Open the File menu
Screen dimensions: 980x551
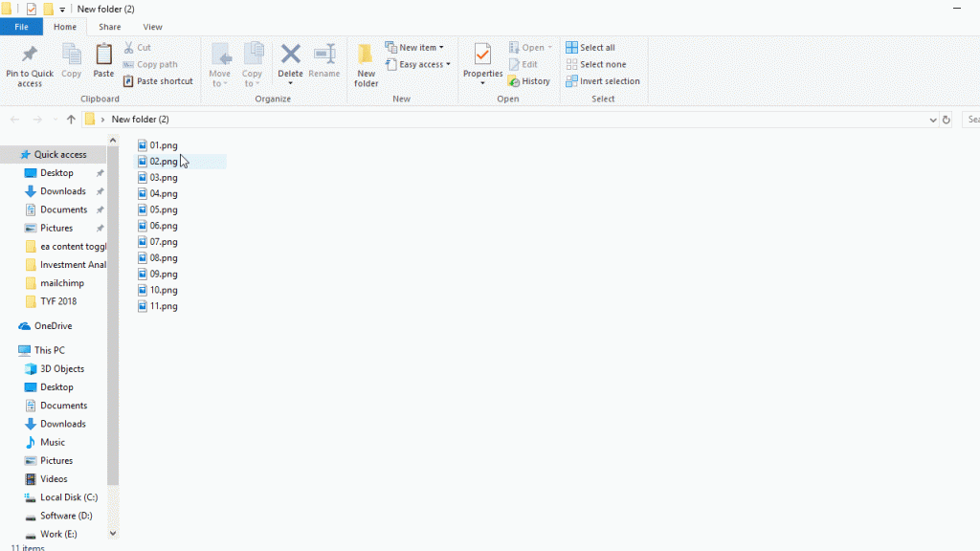point(21,27)
